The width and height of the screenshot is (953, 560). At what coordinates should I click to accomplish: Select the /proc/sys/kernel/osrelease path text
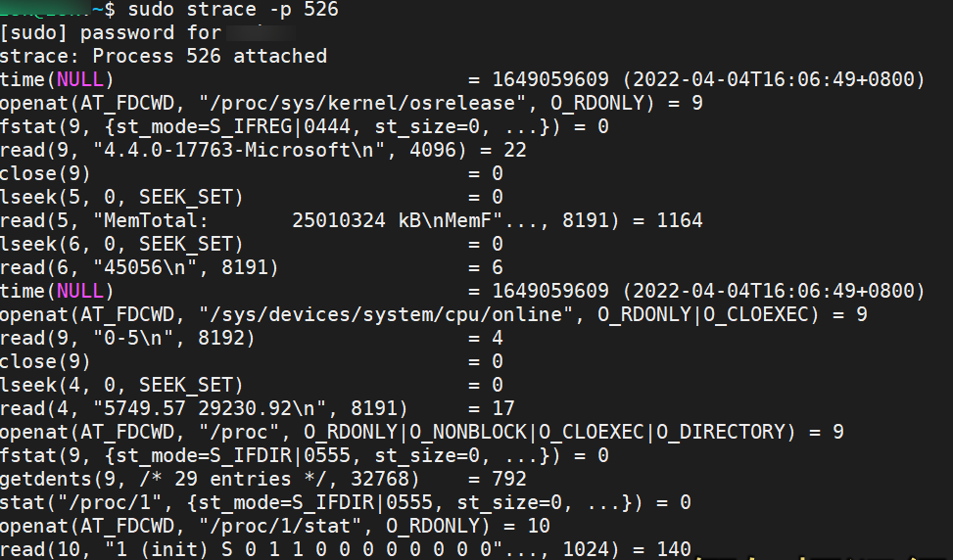[x=362, y=103]
